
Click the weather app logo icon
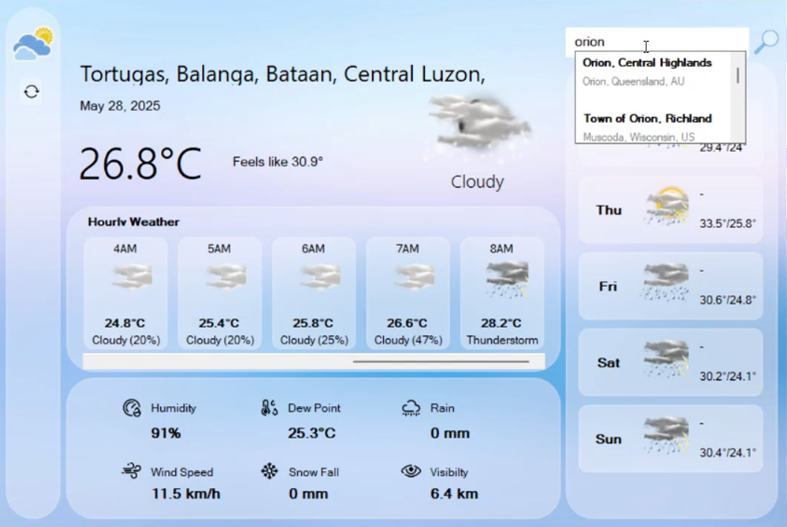[x=33, y=43]
